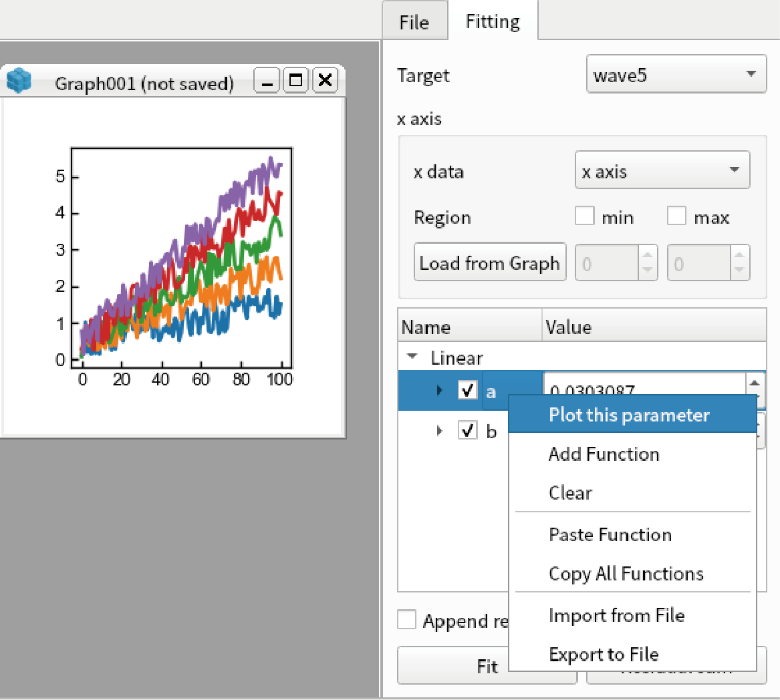The image size is (780, 700).
Task: Choose Paste Function menu entry
Action: (632, 534)
